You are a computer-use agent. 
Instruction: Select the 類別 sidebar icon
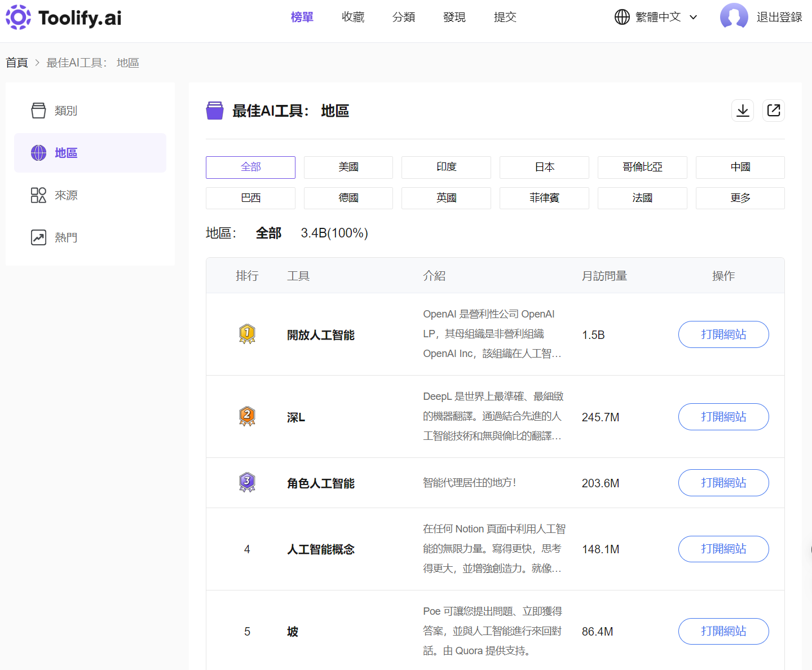tap(38, 111)
